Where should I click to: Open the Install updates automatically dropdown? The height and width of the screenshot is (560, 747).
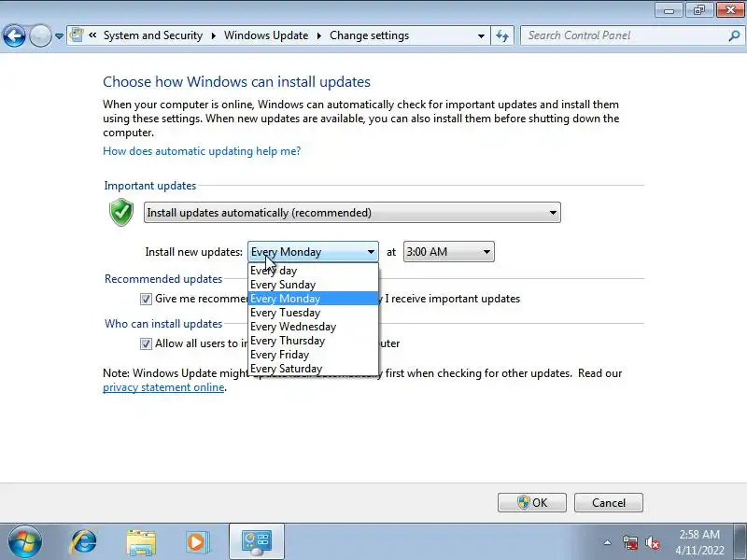352,213
